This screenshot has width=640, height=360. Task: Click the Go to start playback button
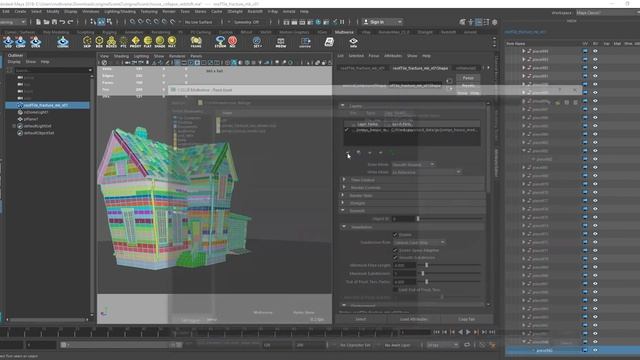point(436,332)
